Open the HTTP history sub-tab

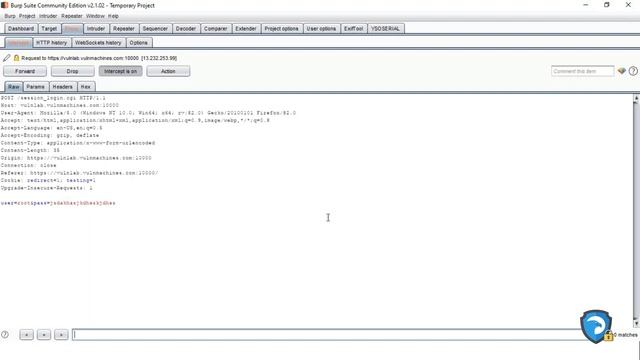click(51, 42)
